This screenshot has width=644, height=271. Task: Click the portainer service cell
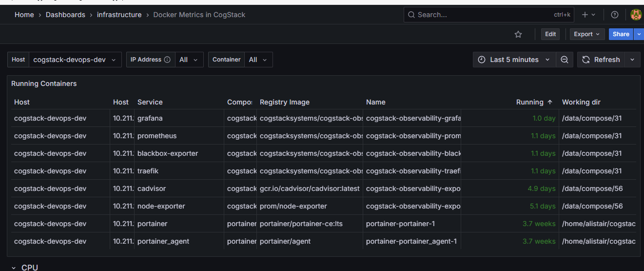pyautogui.click(x=179, y=224)
